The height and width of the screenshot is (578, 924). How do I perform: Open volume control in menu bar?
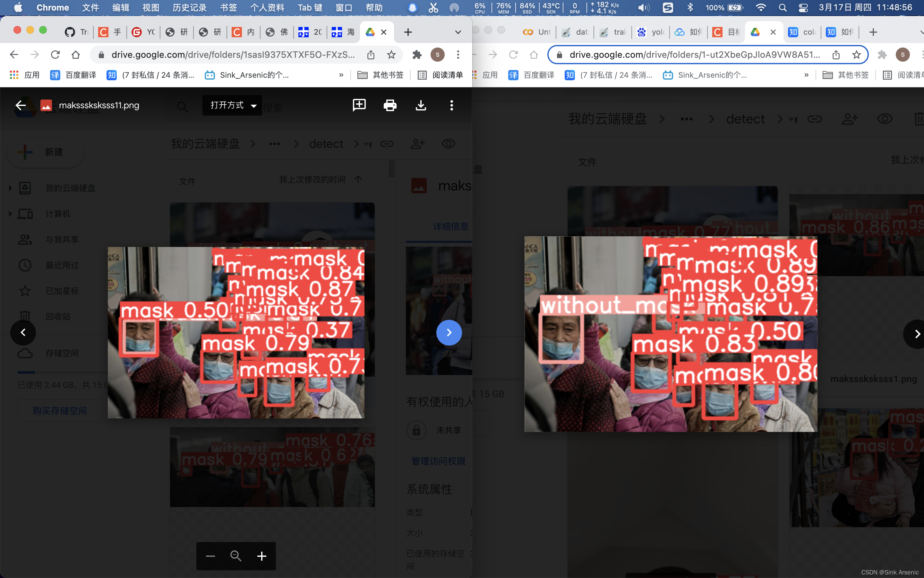tap(644, 8)
